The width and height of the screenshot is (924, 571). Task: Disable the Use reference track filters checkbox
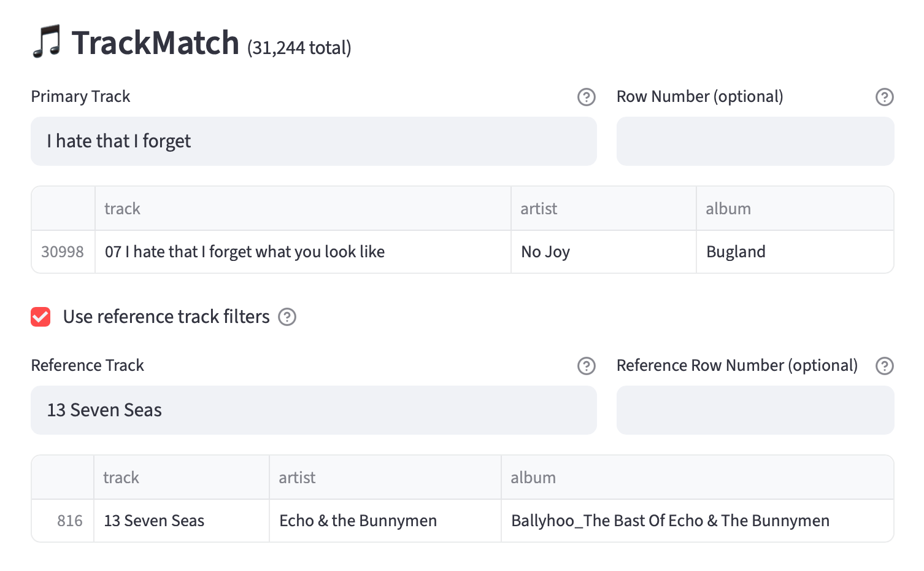click(x=40, y=317)
